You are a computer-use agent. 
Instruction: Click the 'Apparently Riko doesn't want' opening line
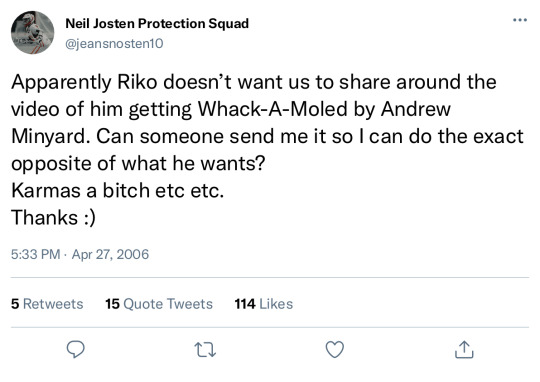[x=254, y=82]
